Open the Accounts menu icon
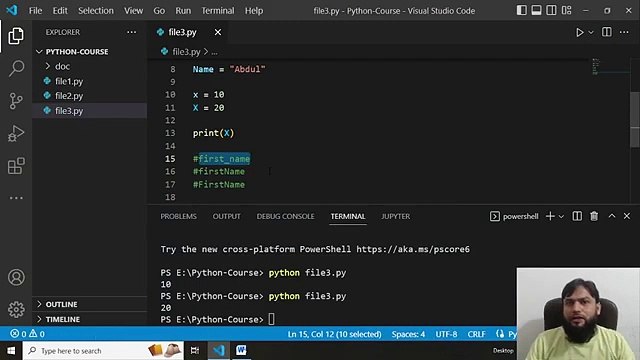Screen dimensions: 640x360 16,277
